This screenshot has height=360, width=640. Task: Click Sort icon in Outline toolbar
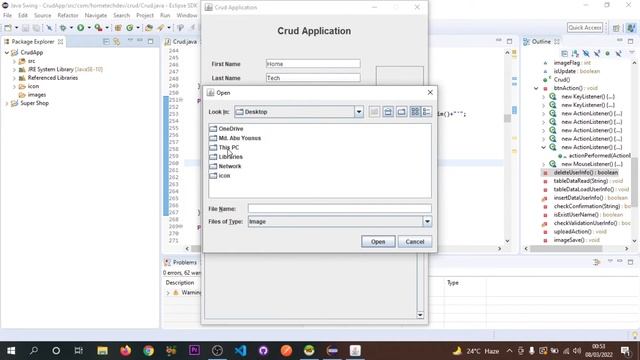tap(575, 53)
